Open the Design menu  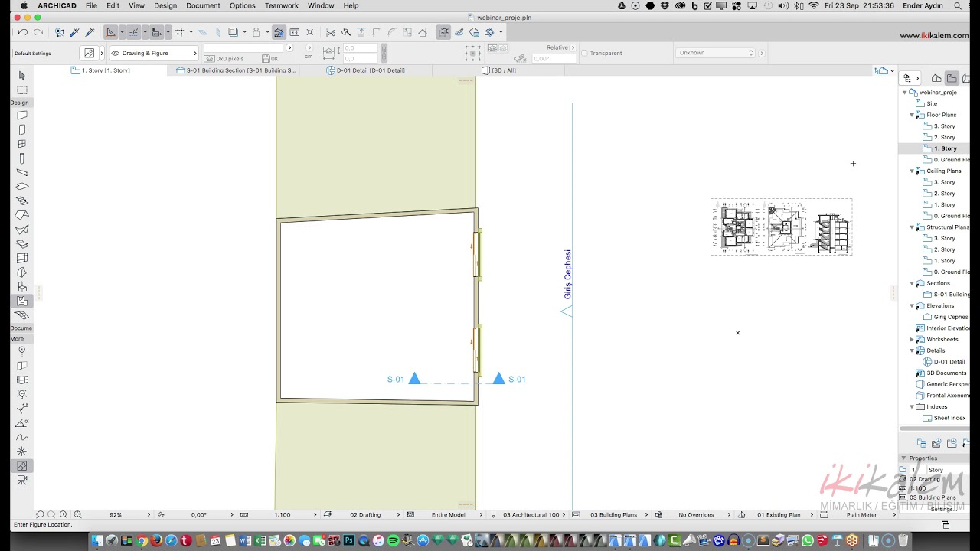[x=165, y=5]
